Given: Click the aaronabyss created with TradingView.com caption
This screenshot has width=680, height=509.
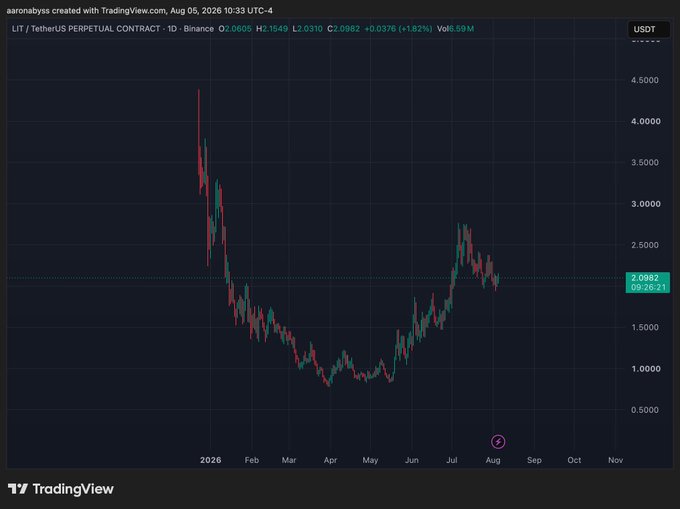Looking at the screenshot, I should point(140,10).
